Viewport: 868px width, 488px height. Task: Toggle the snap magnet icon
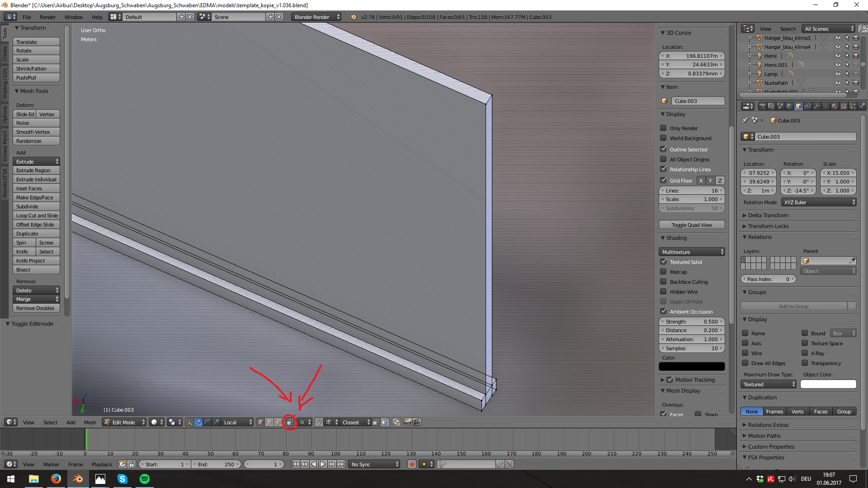coord(319,422)
